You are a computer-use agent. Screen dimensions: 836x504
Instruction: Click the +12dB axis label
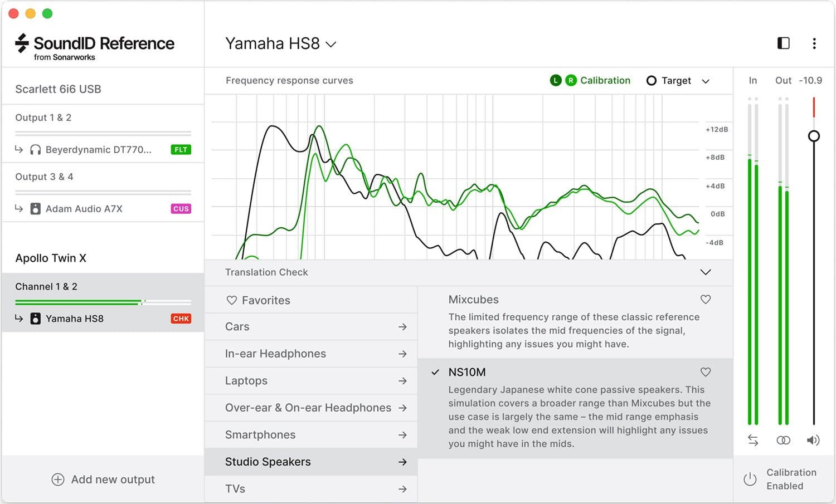717,129
